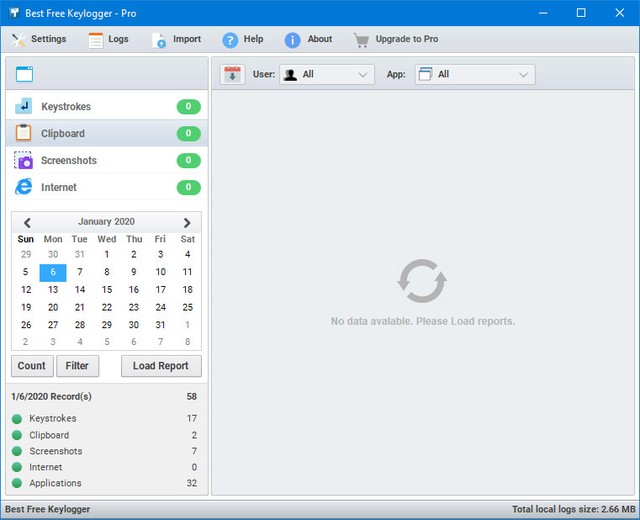Open Settings from the toolbar

pyautogui.click(x=38, y=40)
